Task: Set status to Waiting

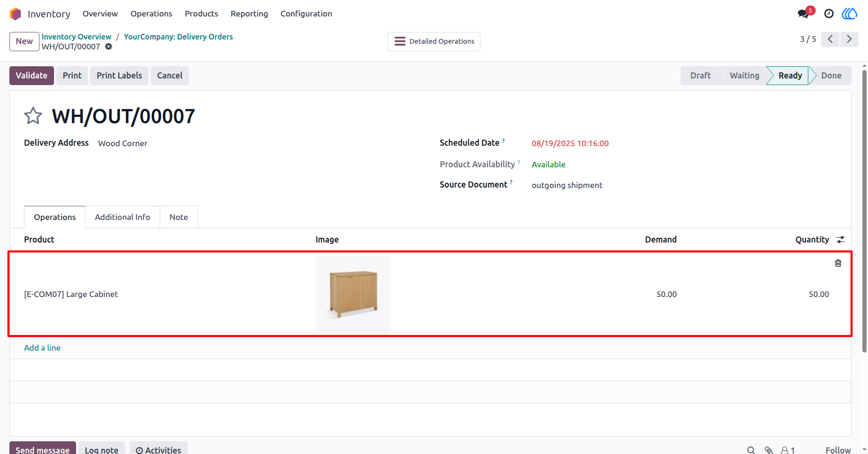Action: 744,76
